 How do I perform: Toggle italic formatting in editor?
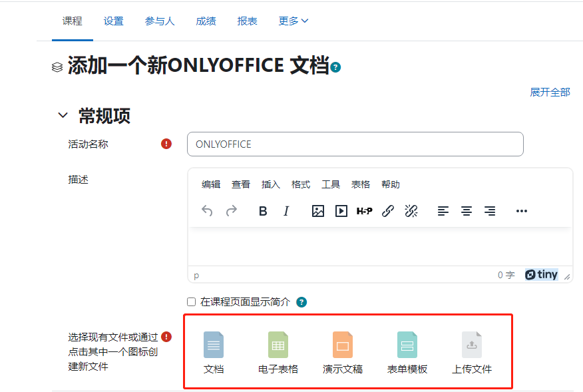(x=286, y=211)
